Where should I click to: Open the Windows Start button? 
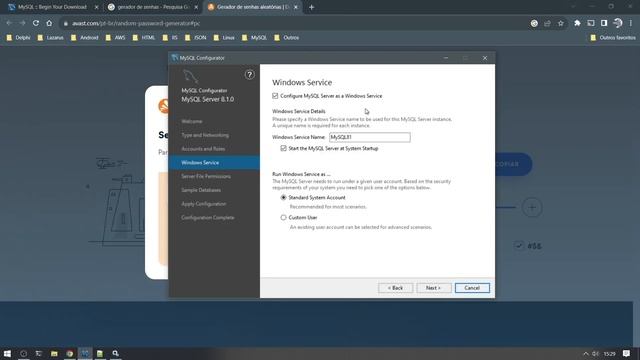pos(7,353)
